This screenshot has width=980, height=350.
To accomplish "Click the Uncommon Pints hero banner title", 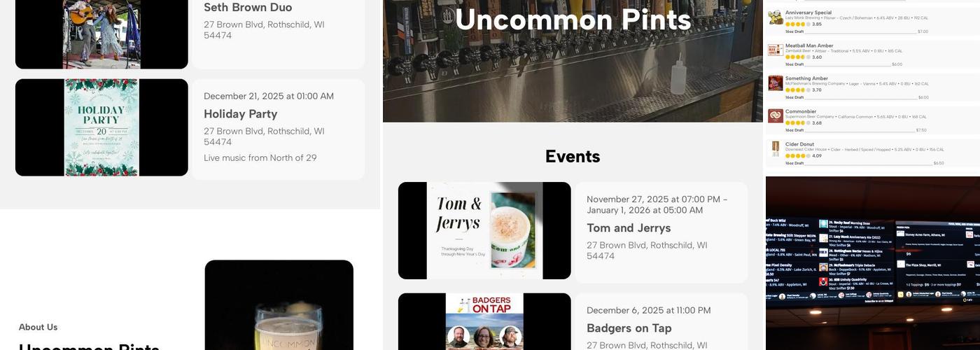I will (573, 20).
